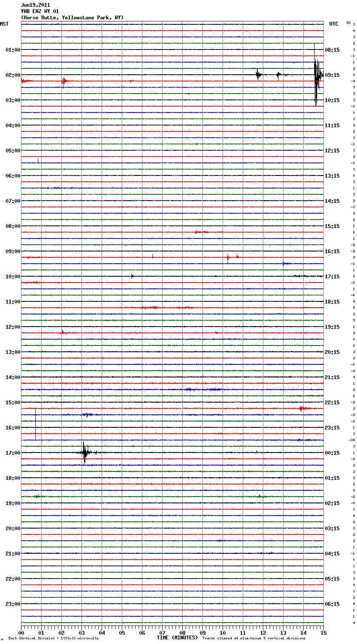This screenshot has width=357, height=644.
Task: Click the Each Vertical Division 1333.33 microvolts note
Action: coord(53,639)
